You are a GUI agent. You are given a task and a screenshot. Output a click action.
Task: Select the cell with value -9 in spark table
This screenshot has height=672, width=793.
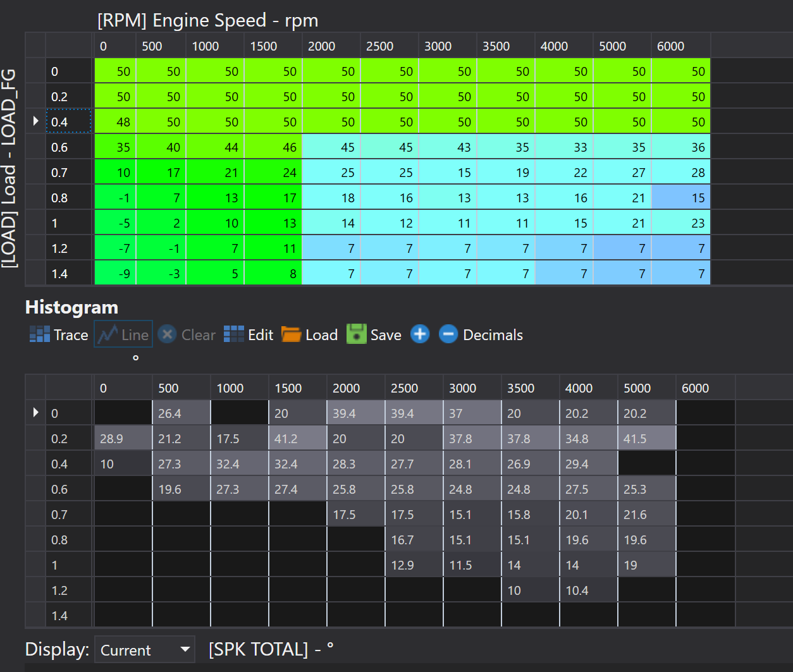(x=115, y=273)
